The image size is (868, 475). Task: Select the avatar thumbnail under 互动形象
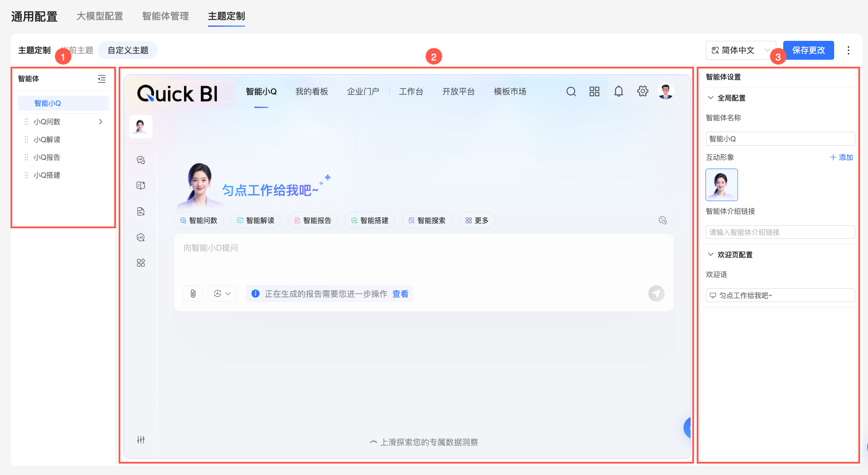(722, 185)
